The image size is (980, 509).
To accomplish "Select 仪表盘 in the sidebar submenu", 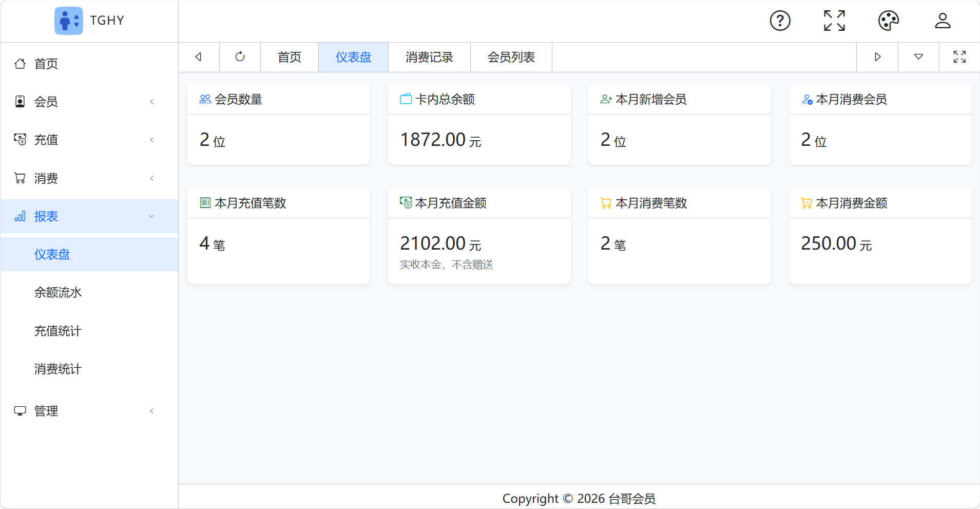I will coord(89,254).
